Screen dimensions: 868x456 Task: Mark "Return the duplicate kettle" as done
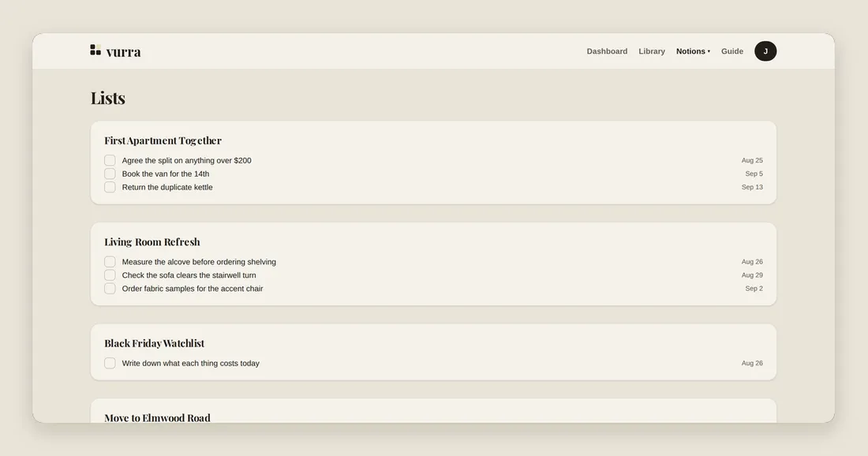[x=110, y=187]
